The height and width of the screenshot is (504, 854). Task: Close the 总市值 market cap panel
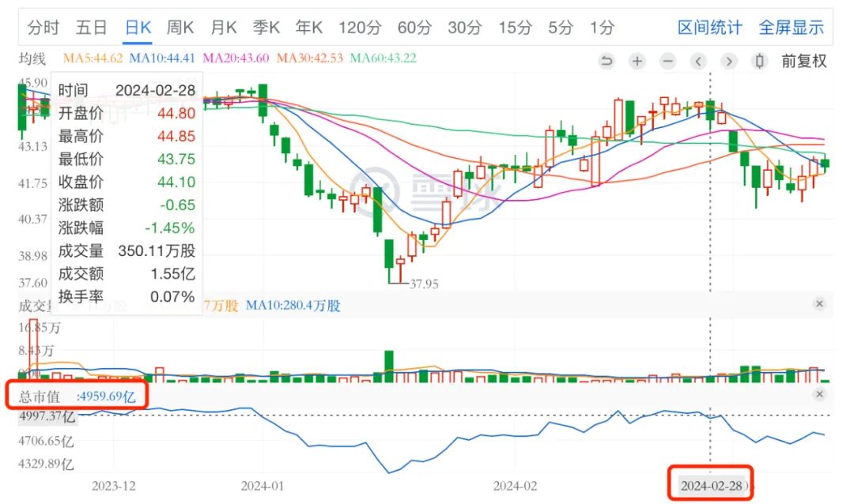820,394
